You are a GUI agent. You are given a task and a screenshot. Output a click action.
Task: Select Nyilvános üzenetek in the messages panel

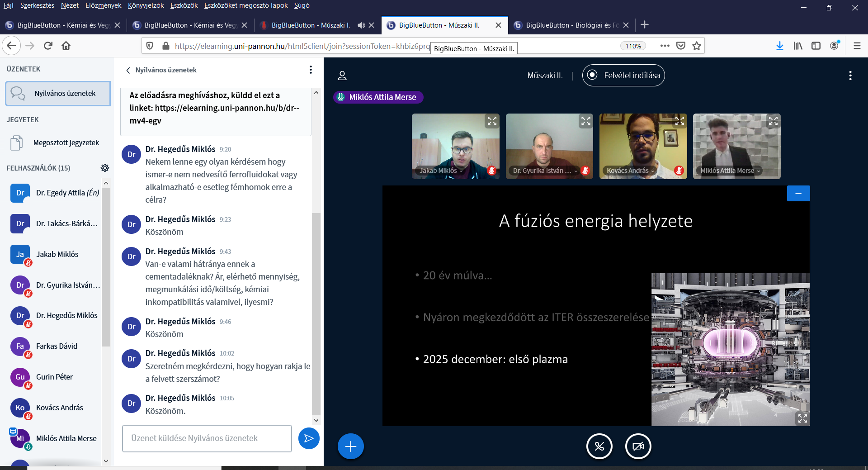tap(58, 94)
